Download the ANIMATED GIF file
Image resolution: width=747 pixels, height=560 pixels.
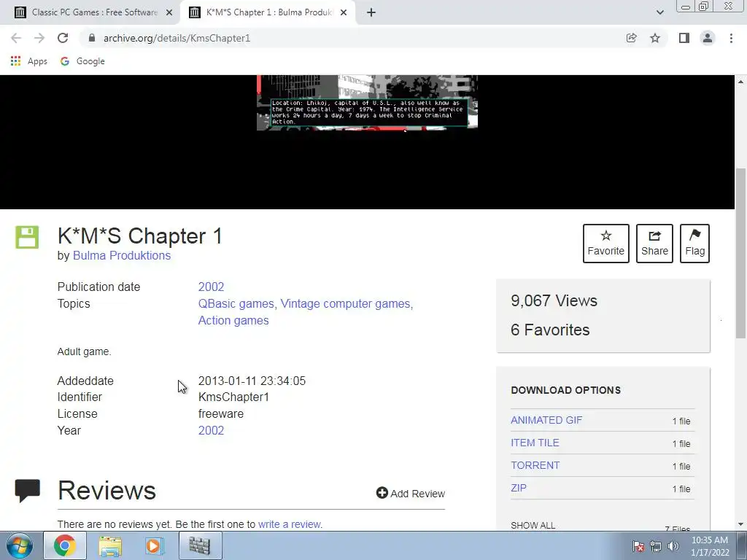[546, 420]
